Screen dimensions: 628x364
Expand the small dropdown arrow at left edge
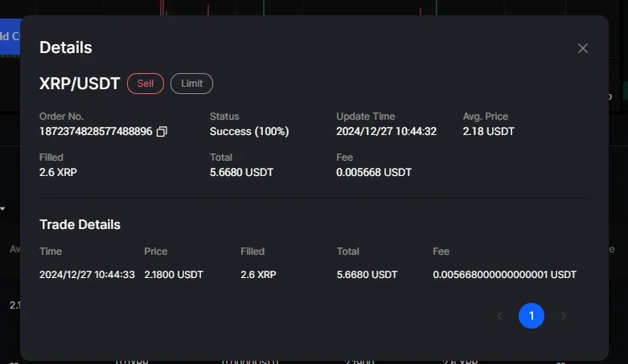pos(2,209)
